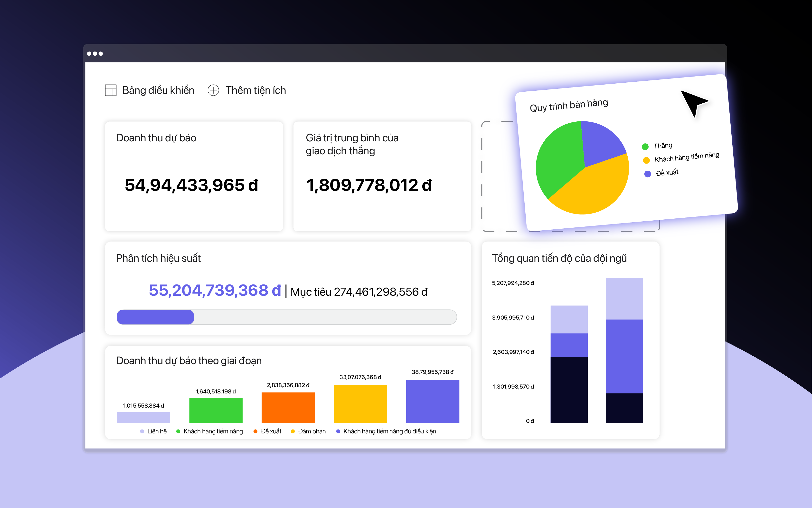Click the performance progress bar fill
Viewport: 812px width, 508px height.
(x=155, y=317)
